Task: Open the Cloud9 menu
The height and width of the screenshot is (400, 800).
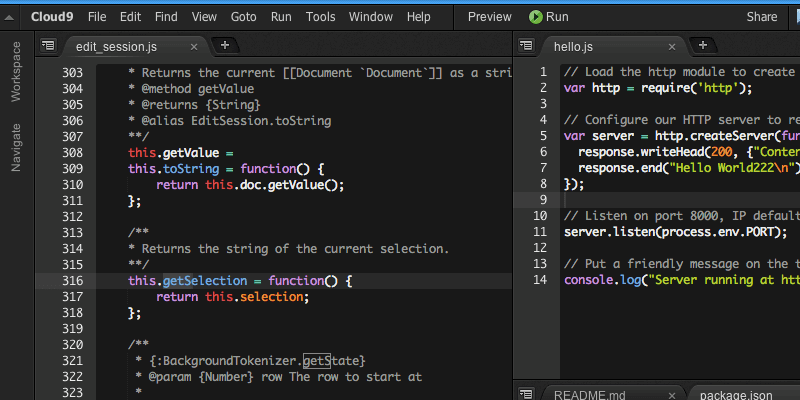Action: click(x=52, y=16)
